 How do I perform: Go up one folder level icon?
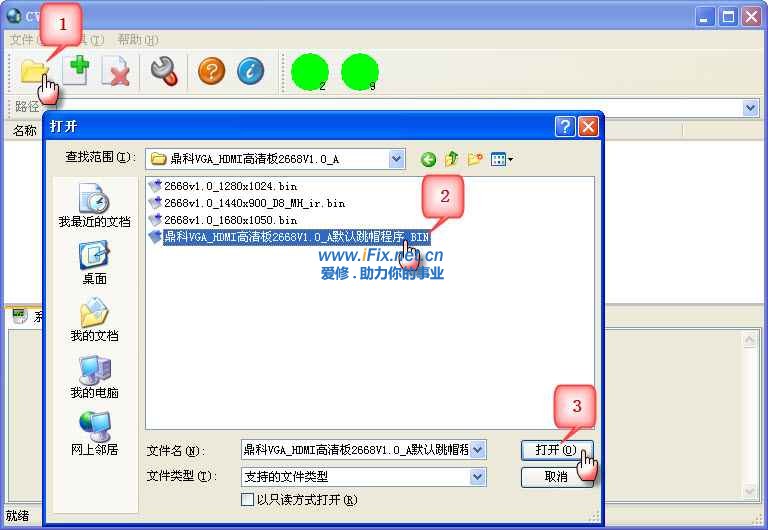(x=452, y=159)
